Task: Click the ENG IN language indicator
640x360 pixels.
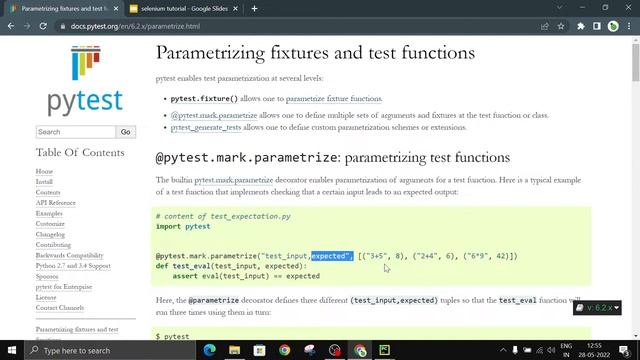Action: tap(566, 350)
